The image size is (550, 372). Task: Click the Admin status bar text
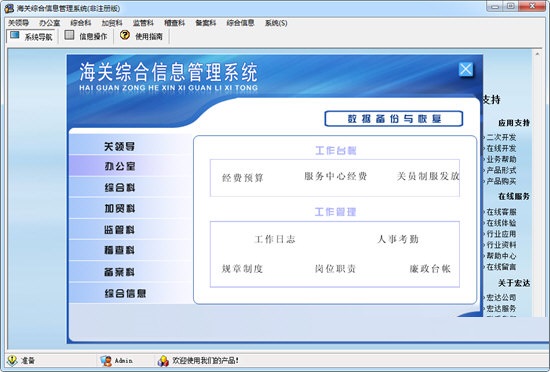[x=123, y=360]
